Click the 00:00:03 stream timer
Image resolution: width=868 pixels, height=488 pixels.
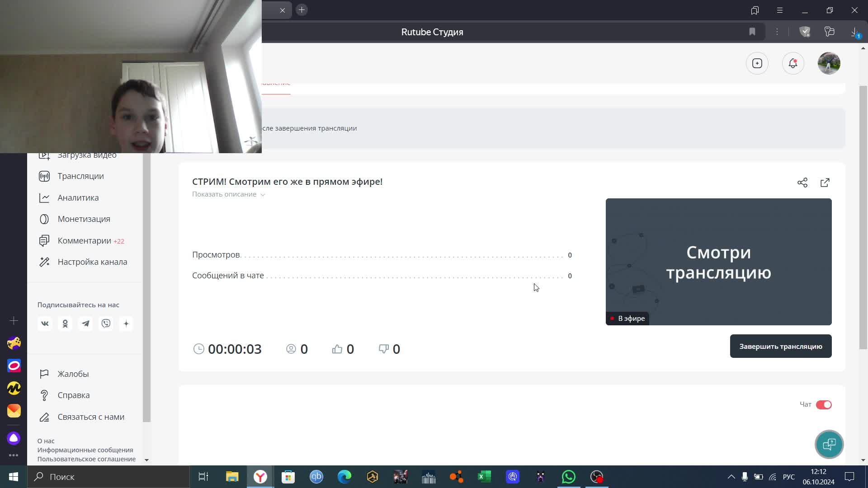(x=235, y=349)
